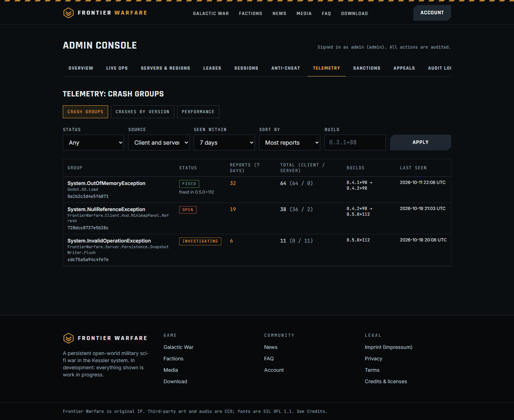The height and width of the screenshot is (420, 514).
Task: Focus the Build version input field
Action: click(x=355, y=142)
